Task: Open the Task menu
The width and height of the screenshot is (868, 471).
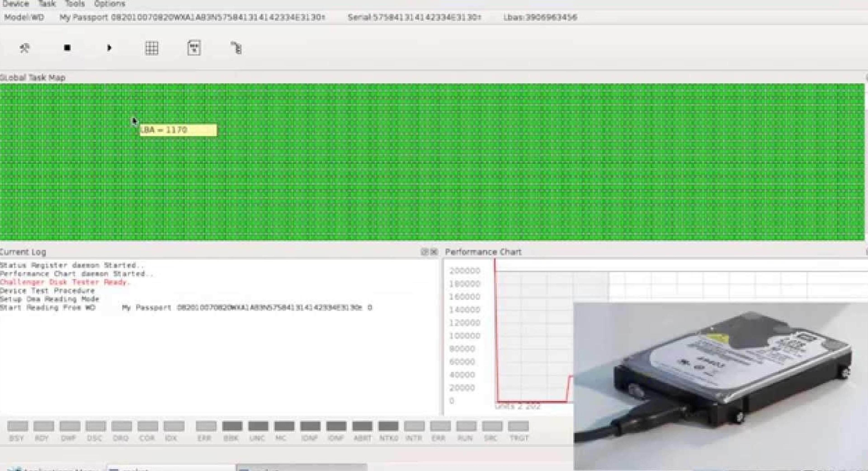Action: point(47,4)
